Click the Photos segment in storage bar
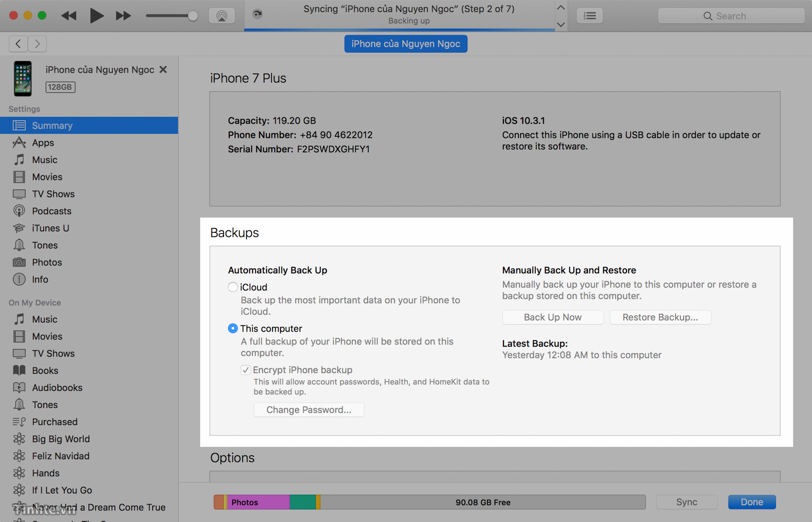812x522 pixels. click(258, 502)
